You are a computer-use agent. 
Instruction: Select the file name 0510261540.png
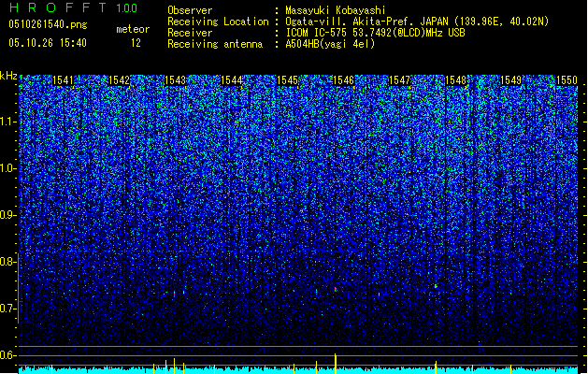click(x=48, y=24)
